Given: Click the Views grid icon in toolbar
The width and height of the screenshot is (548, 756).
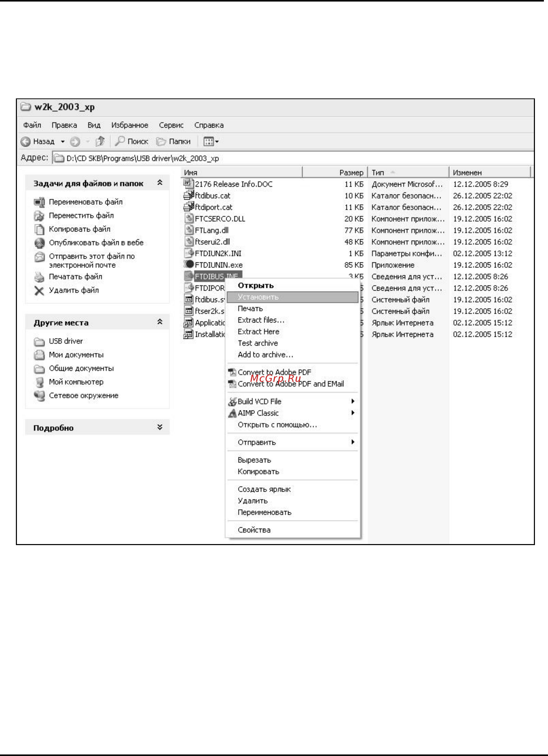Looking at the screenshot, I should tap(209, 142).
